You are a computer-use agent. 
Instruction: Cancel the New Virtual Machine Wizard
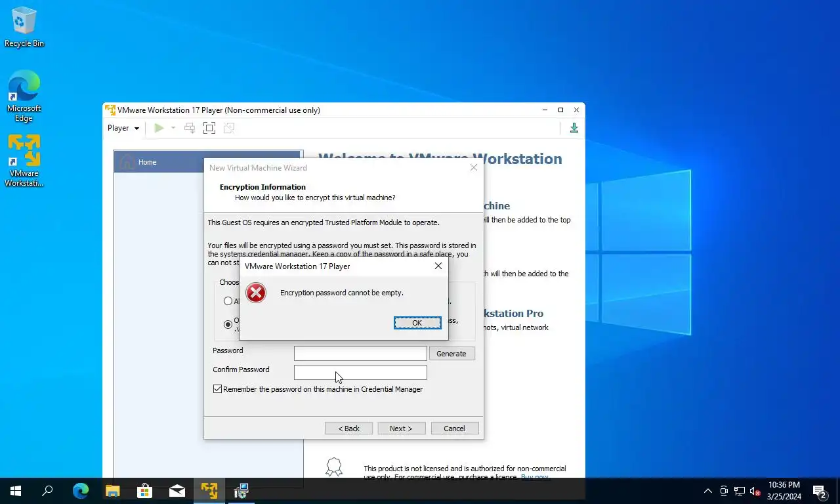click(x=454, y=429)
